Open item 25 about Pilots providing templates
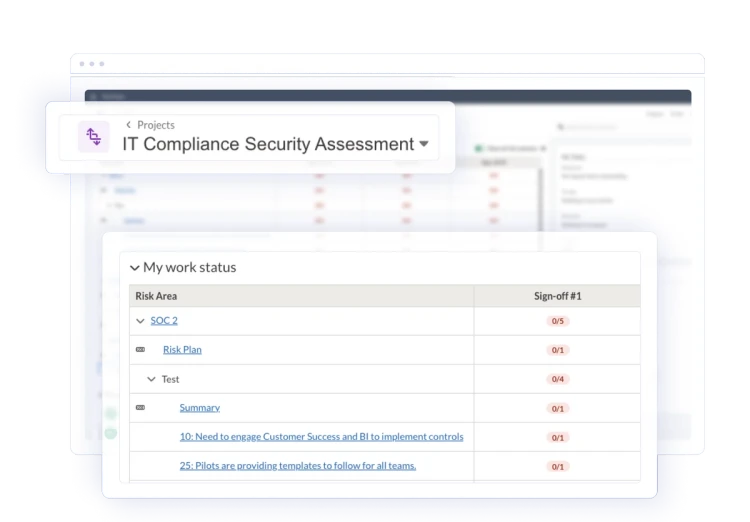750x522 pixels. [x=297, y=466]
